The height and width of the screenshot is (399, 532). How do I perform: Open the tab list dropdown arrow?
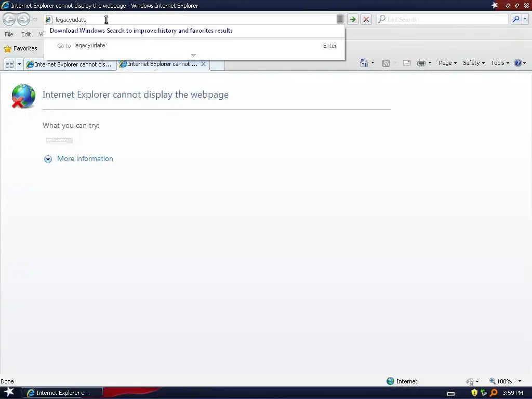click(x=19, y=64)
